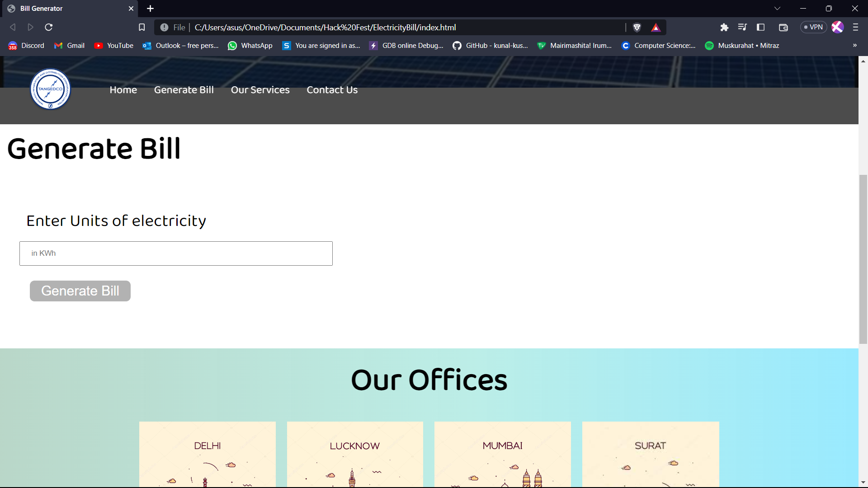868x488 pixels.
Task: Open the Muskurahat Mitraz Spotify bookmark
Action: (x=742, y=46)
